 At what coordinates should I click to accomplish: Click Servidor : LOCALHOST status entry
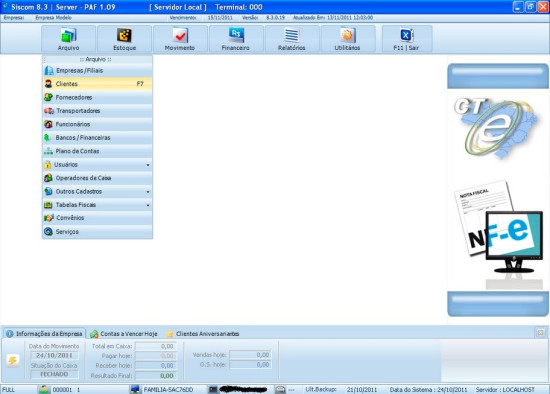(x=505, y=390)
